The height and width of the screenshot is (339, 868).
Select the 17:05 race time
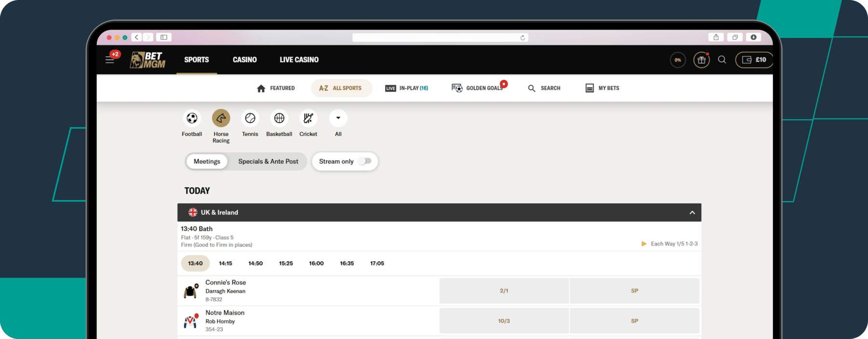pos(377,264)
